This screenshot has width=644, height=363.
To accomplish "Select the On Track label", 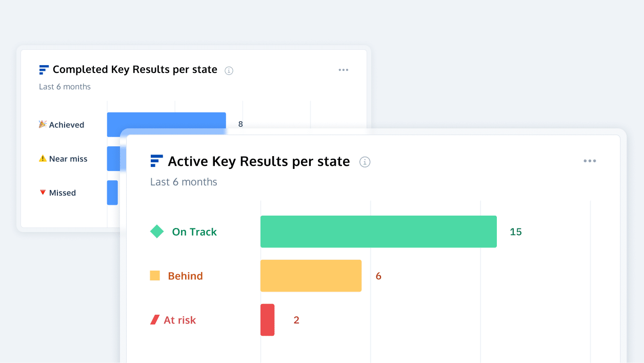I will tap(194, 232).
